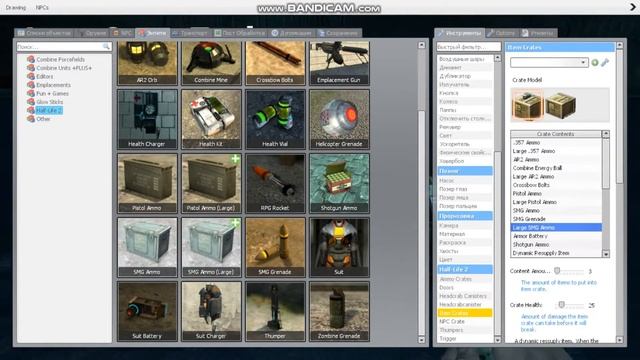The height and width of the screenshot is (360, 640).
Task: Pick the second crate model thumbnail
Action: (x=561, y=105)
